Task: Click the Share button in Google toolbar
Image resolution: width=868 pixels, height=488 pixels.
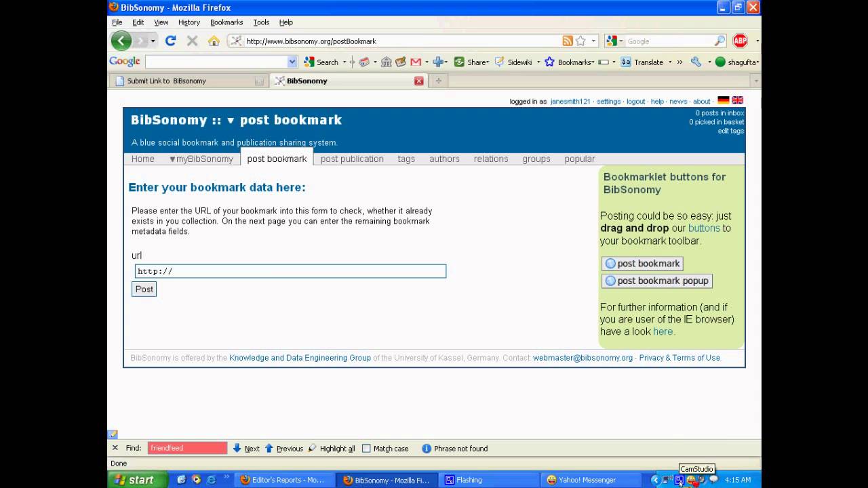Action: (x=471, y=62)
